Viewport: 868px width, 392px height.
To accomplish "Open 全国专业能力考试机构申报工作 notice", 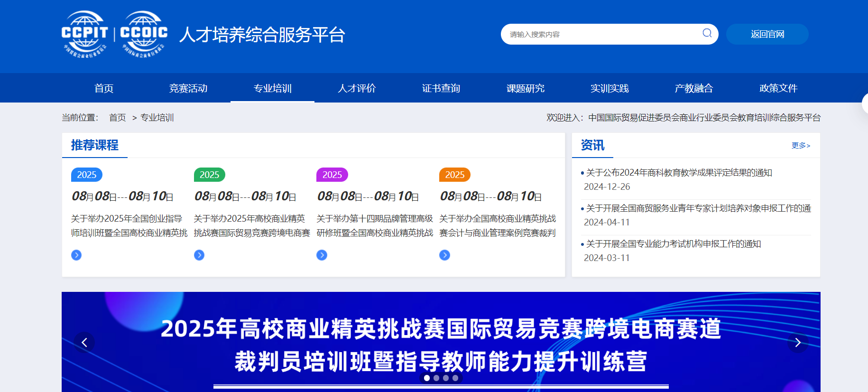I will coord(674,244).
